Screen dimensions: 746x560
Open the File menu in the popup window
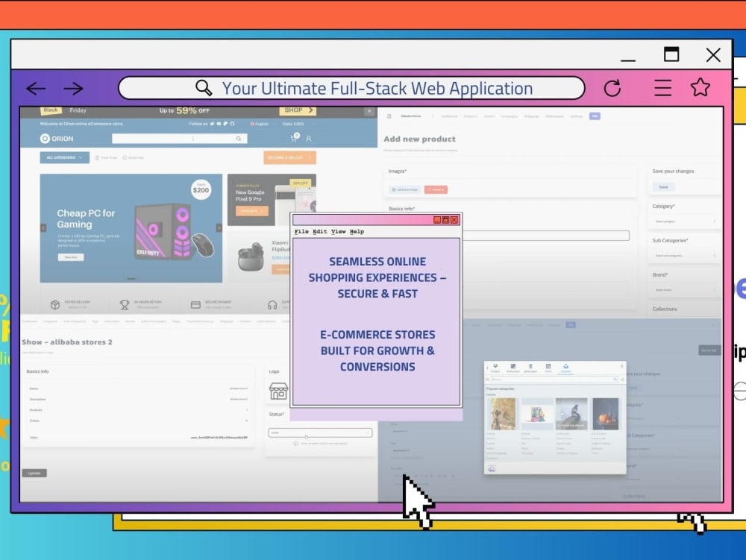[x=301, y=231]
